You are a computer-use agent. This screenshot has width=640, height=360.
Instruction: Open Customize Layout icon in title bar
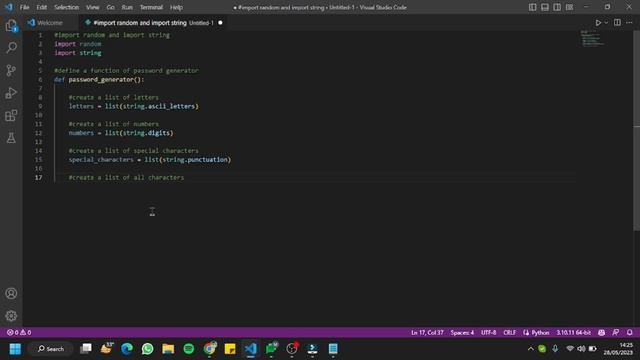pyautogui.click(x=569, y=7)
